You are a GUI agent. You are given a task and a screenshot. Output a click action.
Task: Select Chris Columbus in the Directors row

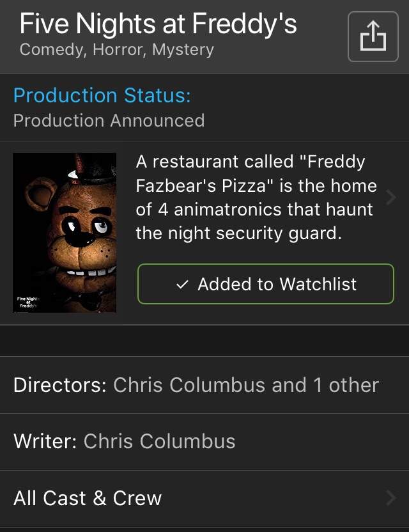click(189, 385)
